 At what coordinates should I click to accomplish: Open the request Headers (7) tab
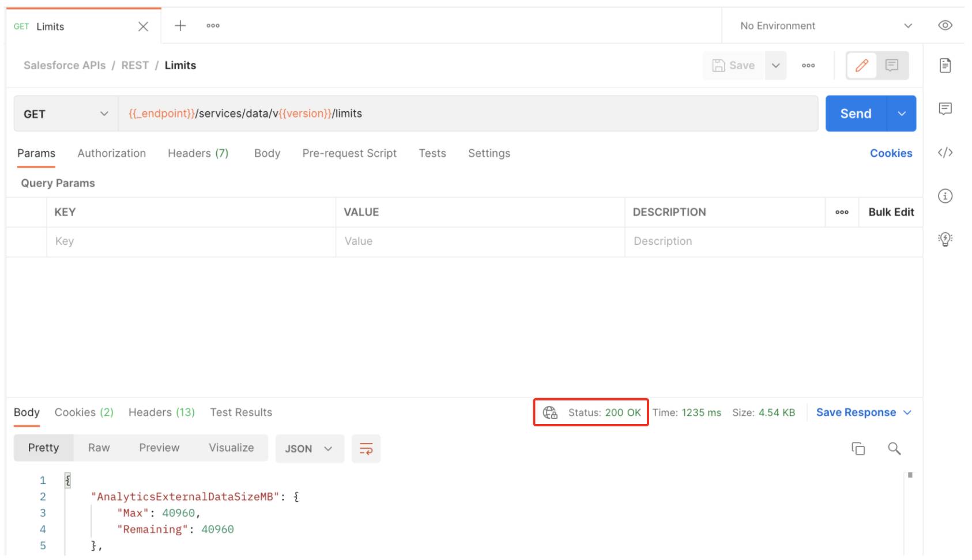tap(198, 153)
